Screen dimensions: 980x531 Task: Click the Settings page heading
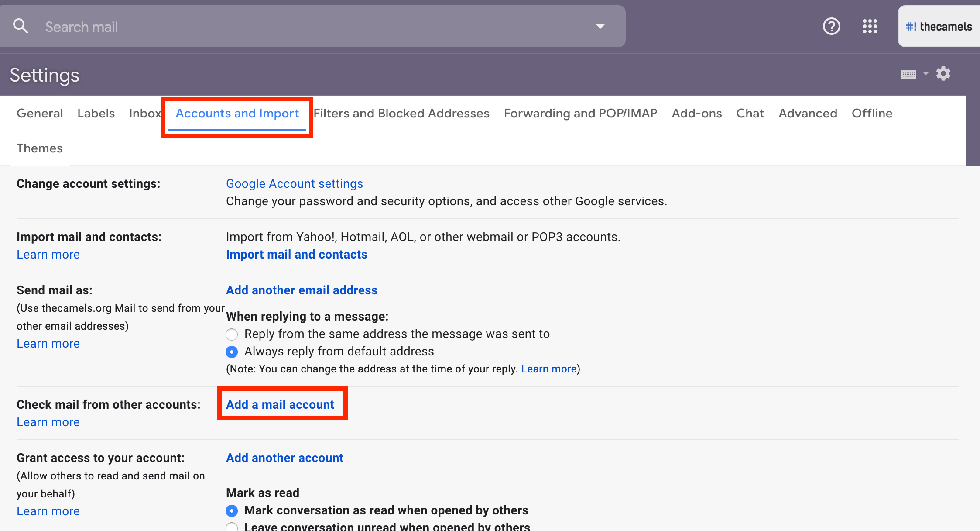(45, 76)
